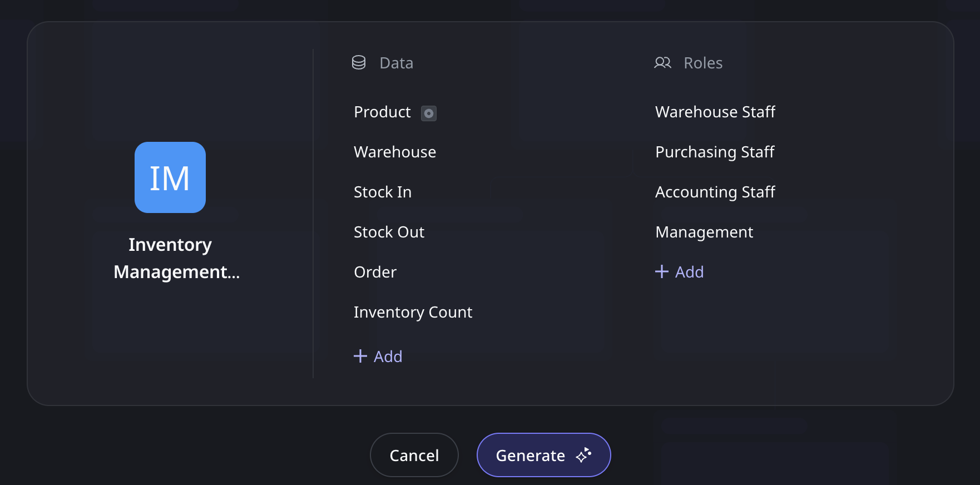Select the Purchasing Staff role
Image resolution: width=980 pixels, height=485 pixels.
pyautogui.click(x=715, y=152)
